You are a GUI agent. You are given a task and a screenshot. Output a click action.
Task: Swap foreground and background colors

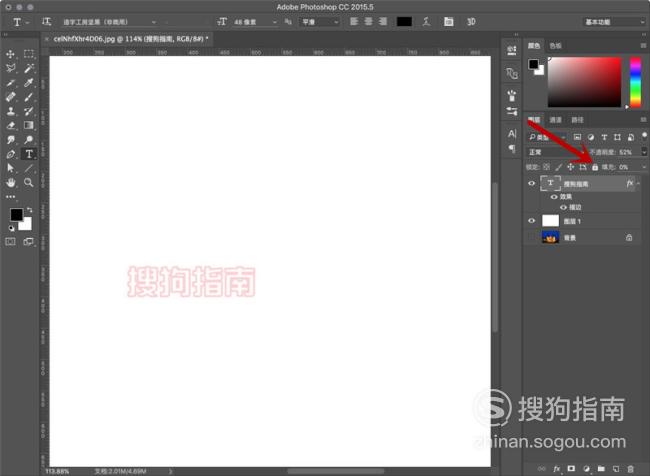click(x=29, y=210)
